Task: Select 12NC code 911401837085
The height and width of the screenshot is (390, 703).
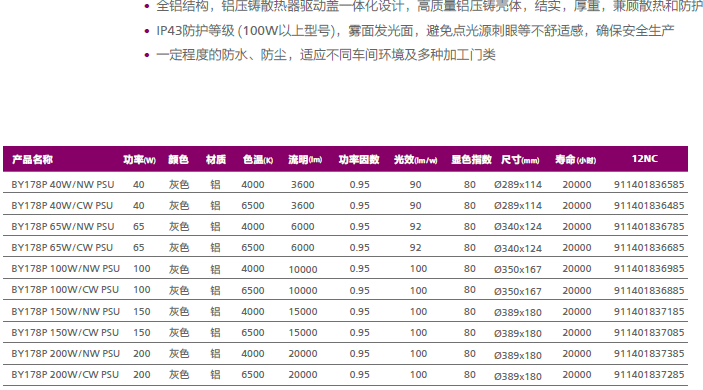Action: (649, 333)
